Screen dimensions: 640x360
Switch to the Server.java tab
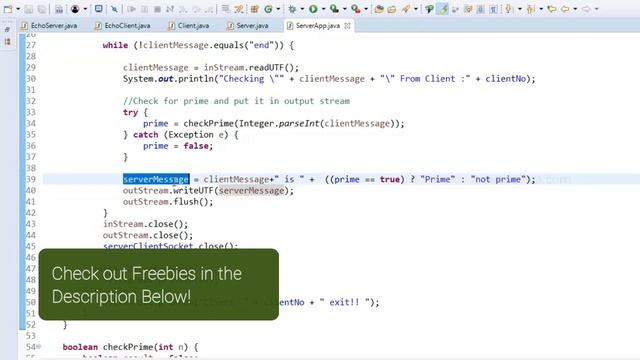pyautogui.click(x=248, y=26)
